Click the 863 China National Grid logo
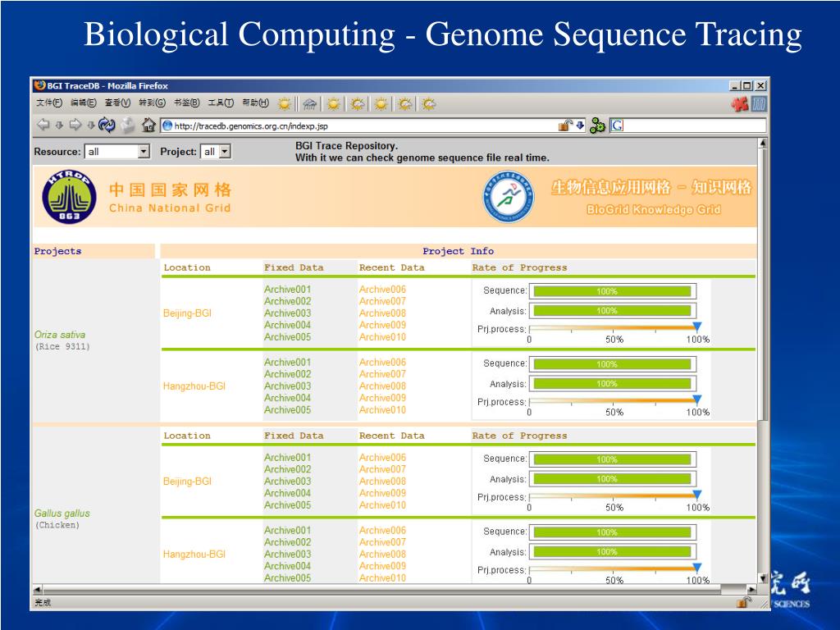840x630 pixels. coord(69,197)
